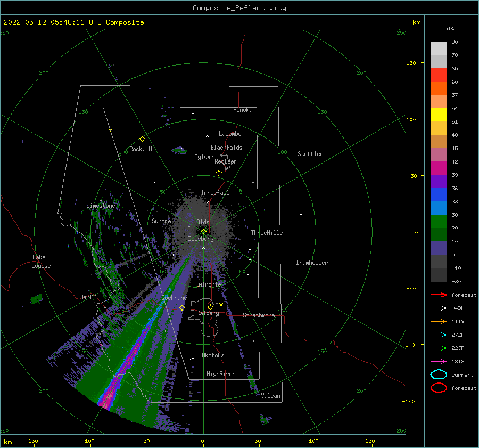This screenshot has width=479, height=448.
Task: Click the magenta 18TS arrow in legend
Action: [x=439, y=362]
